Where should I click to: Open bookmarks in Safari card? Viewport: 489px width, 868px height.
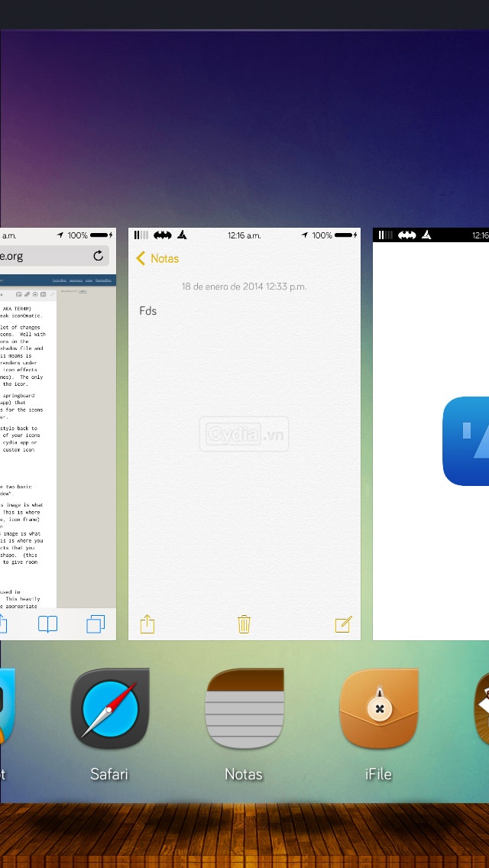point(47,624)
